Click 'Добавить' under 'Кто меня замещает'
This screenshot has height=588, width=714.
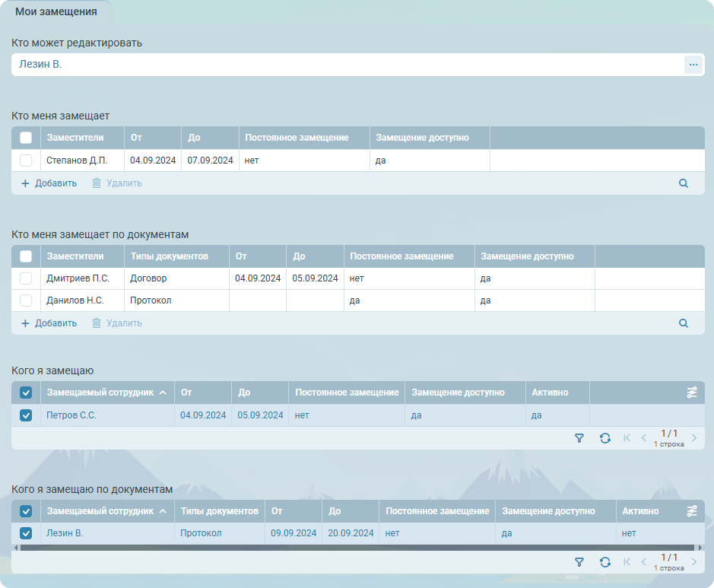(x=49, y=183)
